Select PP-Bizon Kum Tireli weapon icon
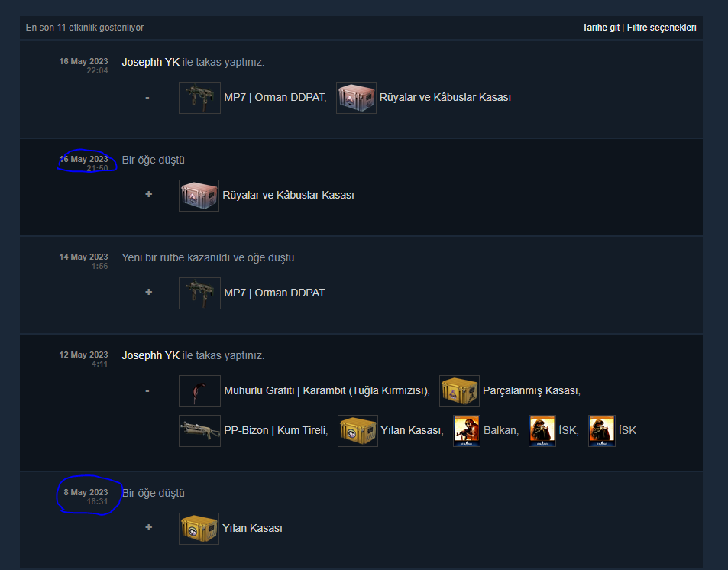 click(x=199, y=431)
